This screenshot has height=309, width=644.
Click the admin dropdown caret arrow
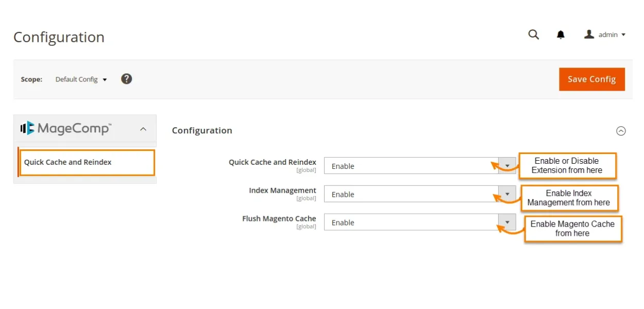point(623,35)
